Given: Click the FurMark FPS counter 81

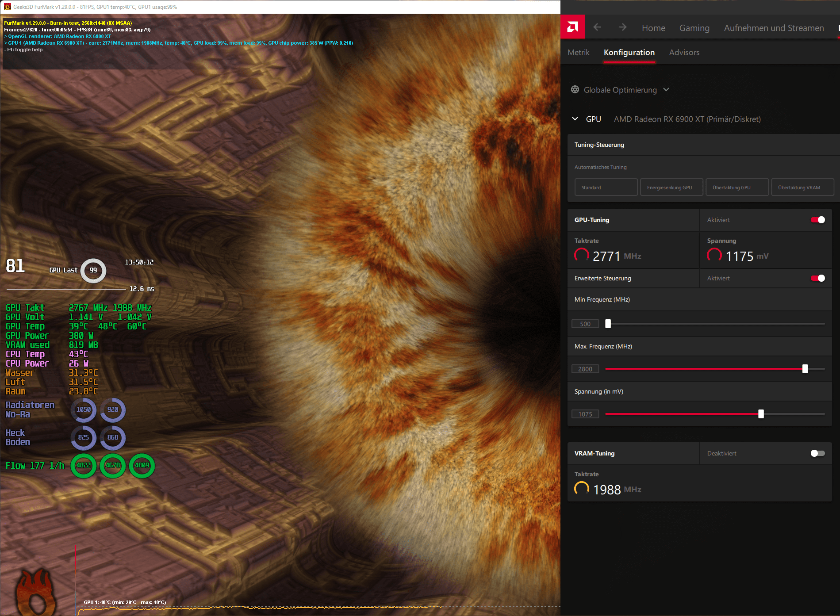Looking at the screenshot, I should point(15,266).
